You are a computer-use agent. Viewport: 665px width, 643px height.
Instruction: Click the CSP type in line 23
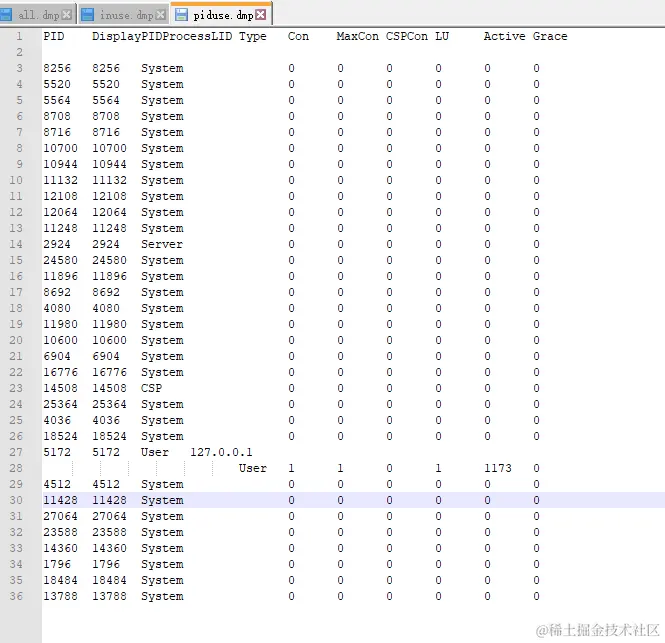151,388
